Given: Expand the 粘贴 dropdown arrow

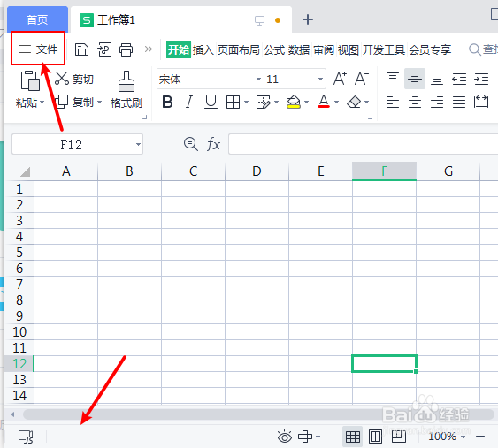Looking at the screenshot, I should pyautogui.click(x=42, y=103).
